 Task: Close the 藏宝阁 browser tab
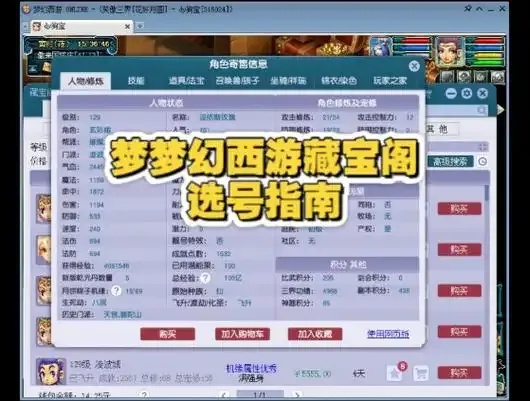tap(127, 26)
